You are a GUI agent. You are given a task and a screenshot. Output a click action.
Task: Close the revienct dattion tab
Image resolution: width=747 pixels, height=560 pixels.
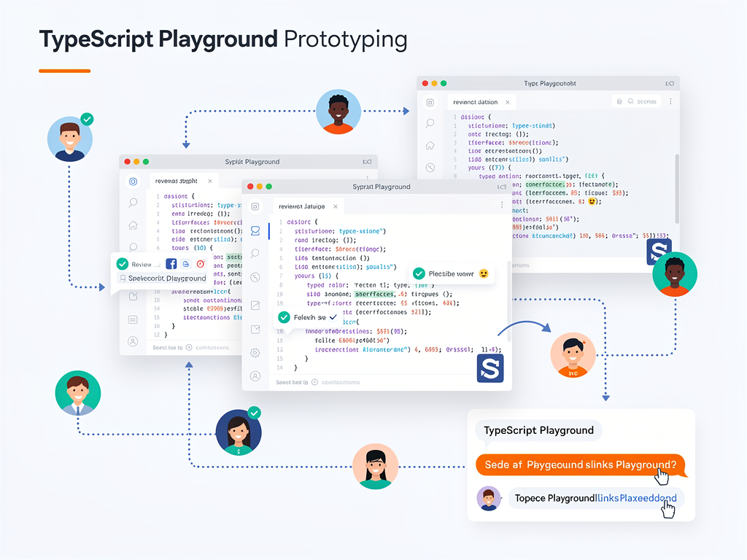click(508, 102)
